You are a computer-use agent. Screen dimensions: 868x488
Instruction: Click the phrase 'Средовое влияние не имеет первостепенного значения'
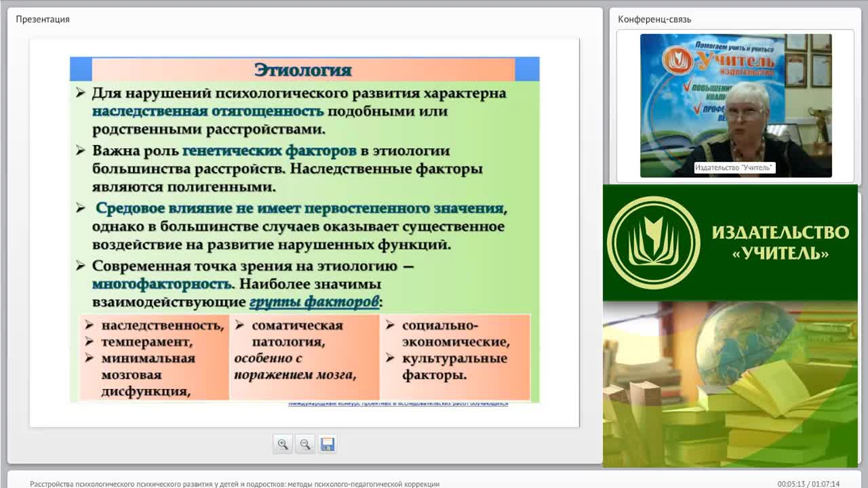(301, 208)
